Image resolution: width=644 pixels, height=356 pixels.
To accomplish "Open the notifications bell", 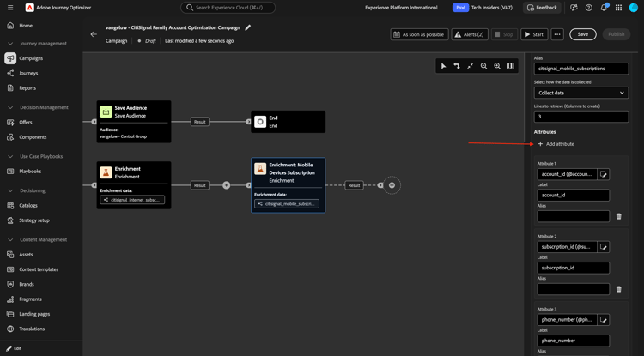I will pos(604,8).
